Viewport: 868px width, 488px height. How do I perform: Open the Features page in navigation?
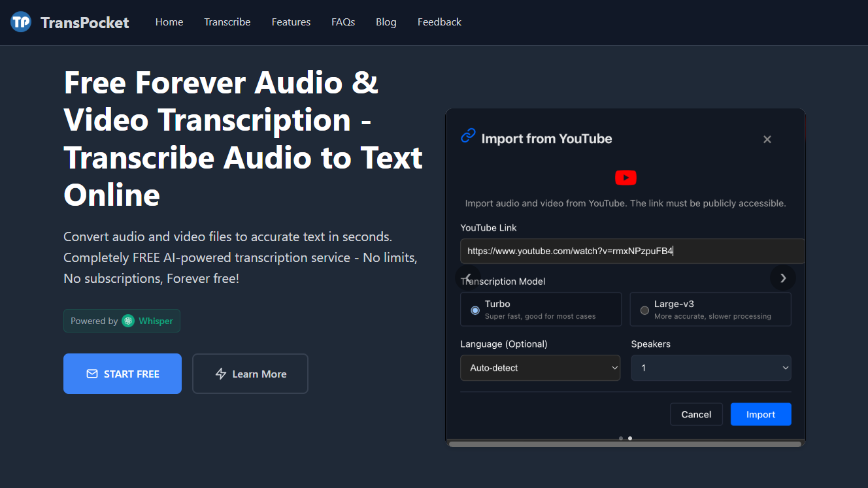[x=291, y=22]
